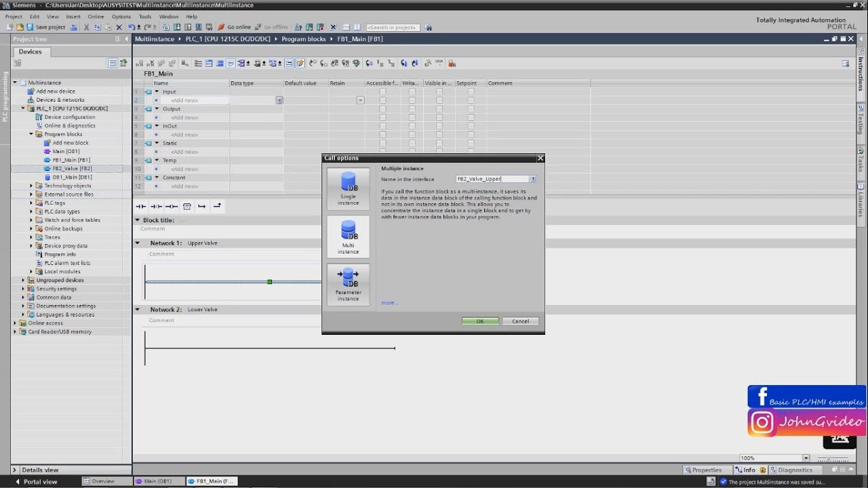This screenshot has width=868, height=488.
Task: Click the collapse project tree arrow
Action: point(127,39)
